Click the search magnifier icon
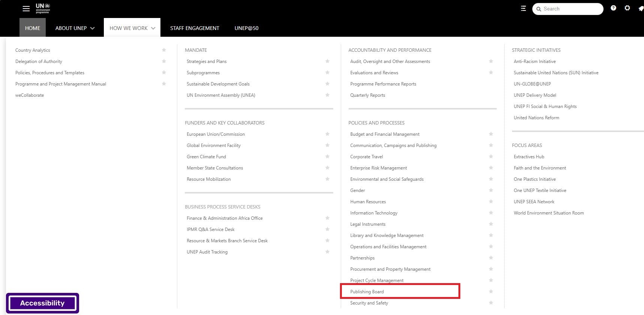 (539, 9)
